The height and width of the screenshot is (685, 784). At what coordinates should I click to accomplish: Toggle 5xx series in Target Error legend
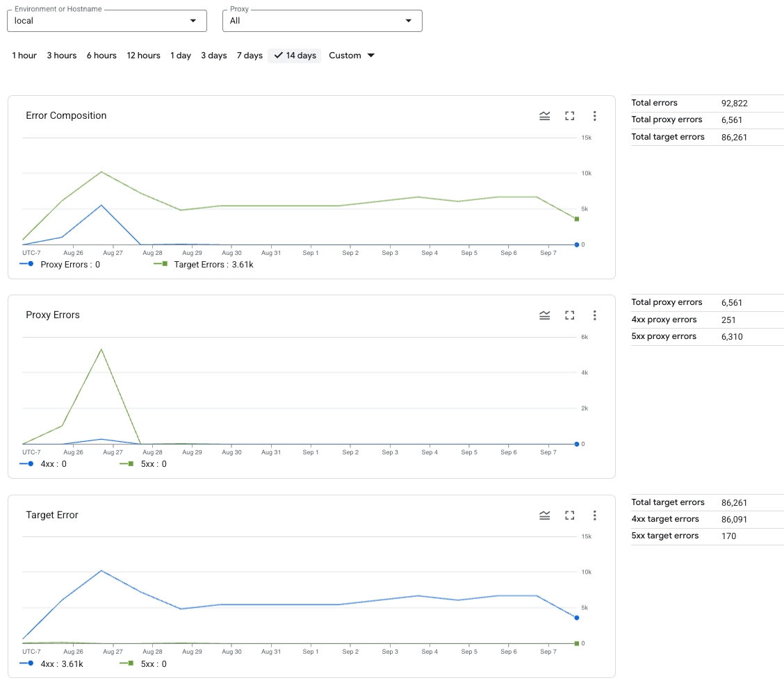(148, 664)
